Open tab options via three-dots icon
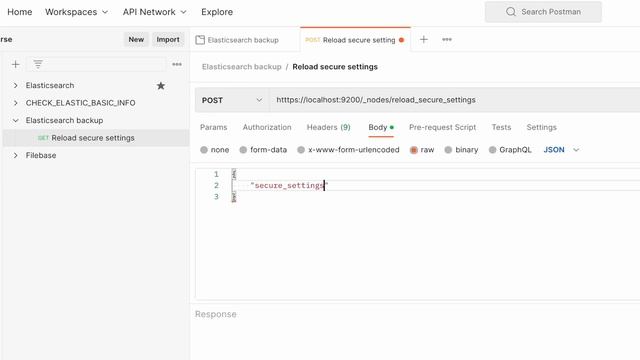Screen dimensions: 640x360 click(x=447, y=40)
